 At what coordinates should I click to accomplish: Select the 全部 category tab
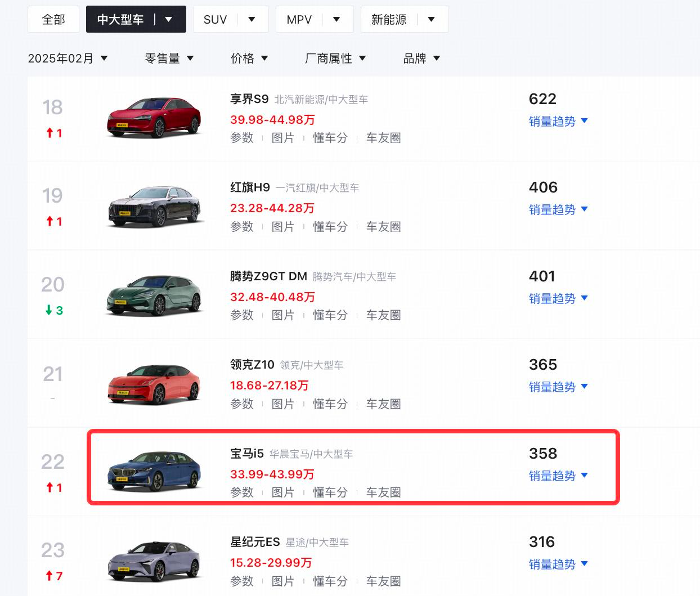click(x=53, y=20)
